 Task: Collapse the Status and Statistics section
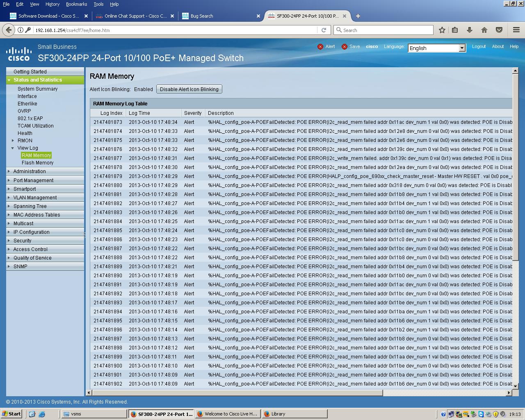tap(9, 80)
